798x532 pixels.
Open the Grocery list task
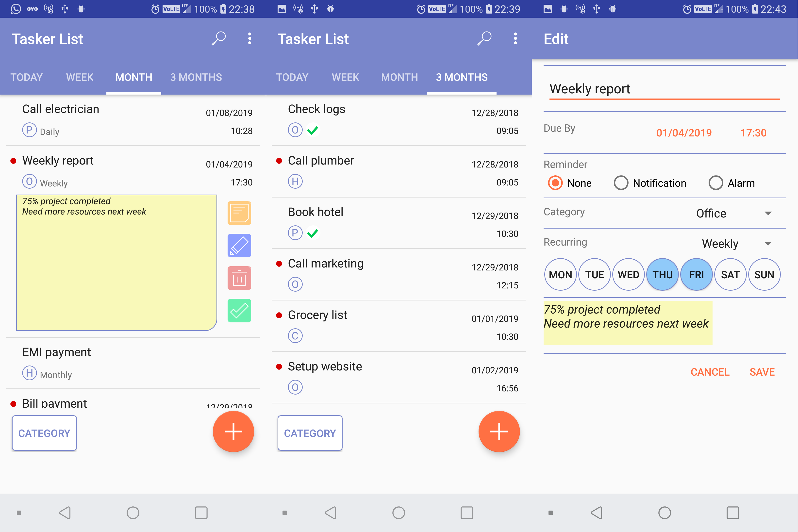pos(399,326)
